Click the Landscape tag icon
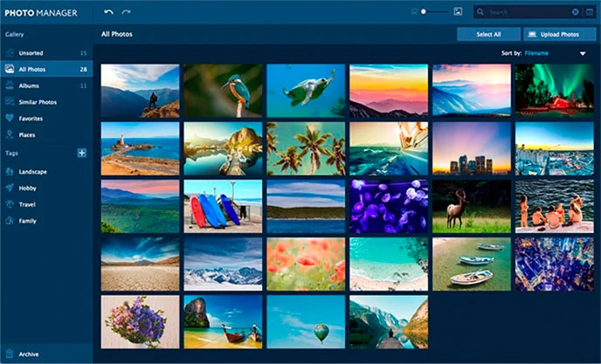 click(x=10, y=172)
